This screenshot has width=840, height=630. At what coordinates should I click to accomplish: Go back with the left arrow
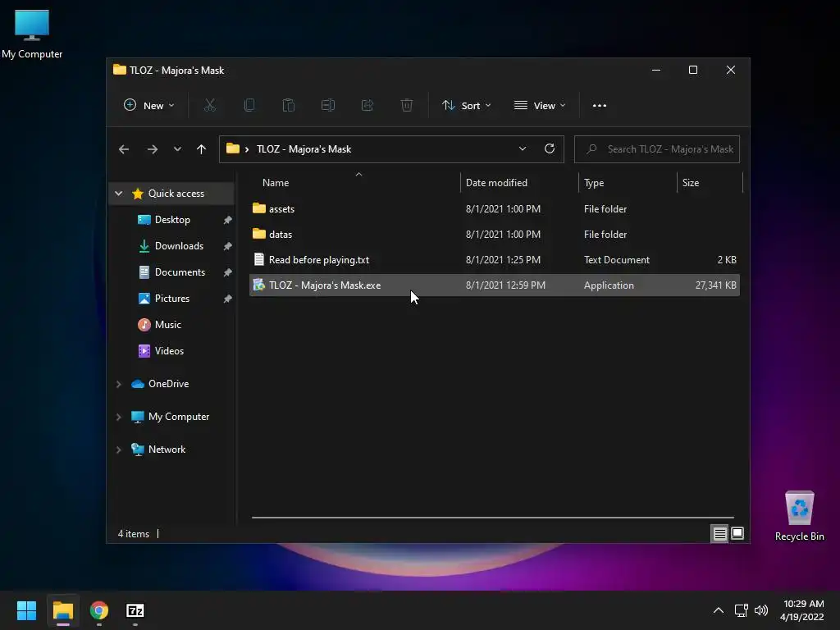[x=124, y=149]
